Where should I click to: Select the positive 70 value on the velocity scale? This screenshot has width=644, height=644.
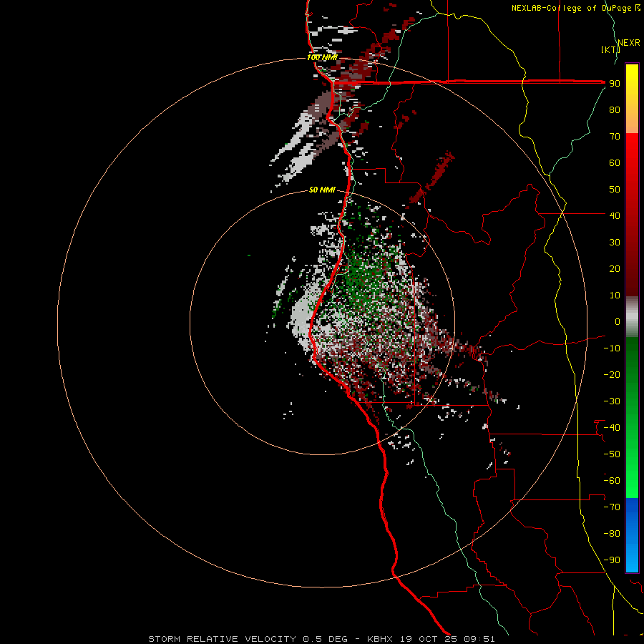click(x=615, y=137)
